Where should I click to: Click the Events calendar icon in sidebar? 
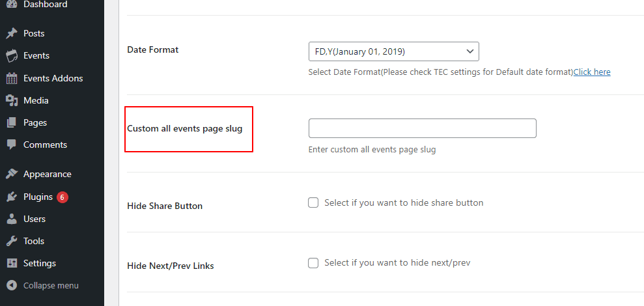click(x=12, y=55)
